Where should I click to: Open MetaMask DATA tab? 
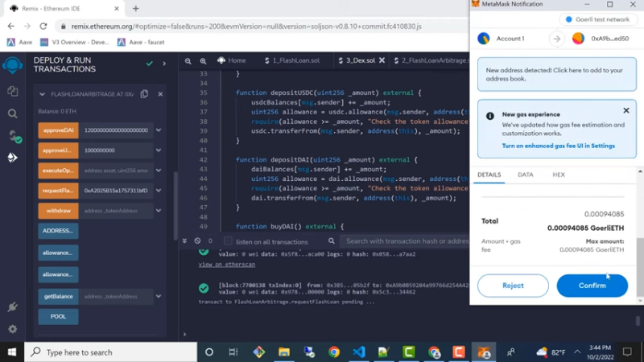coord(526,175)
